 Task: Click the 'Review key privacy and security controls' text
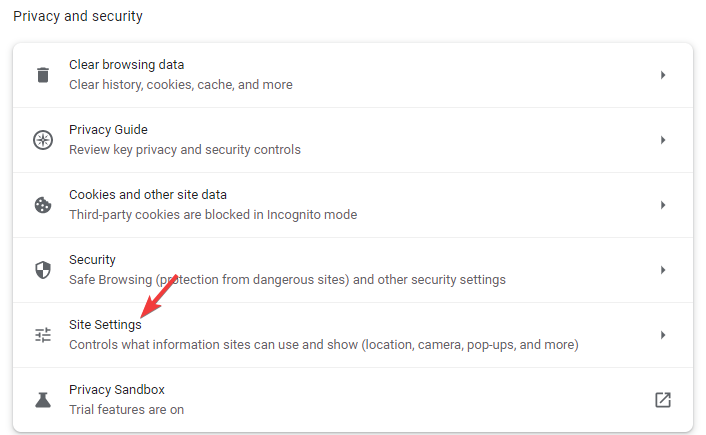click(x=185, y=150)
